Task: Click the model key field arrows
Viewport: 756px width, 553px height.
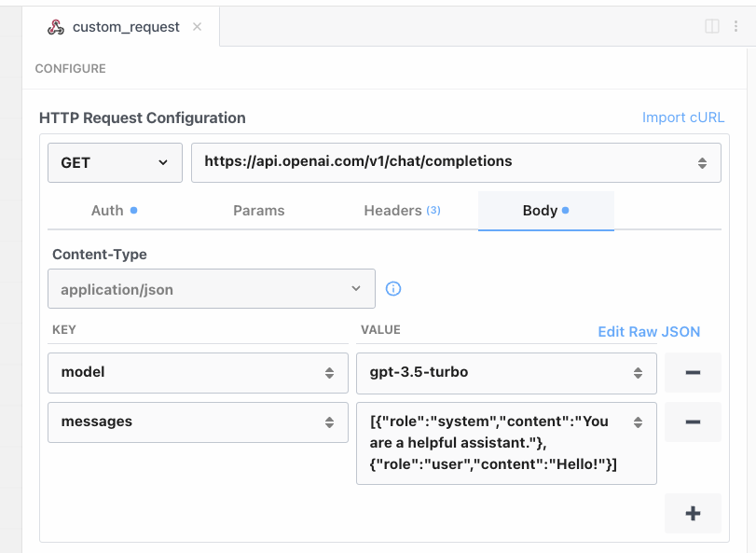Action: 329,373
